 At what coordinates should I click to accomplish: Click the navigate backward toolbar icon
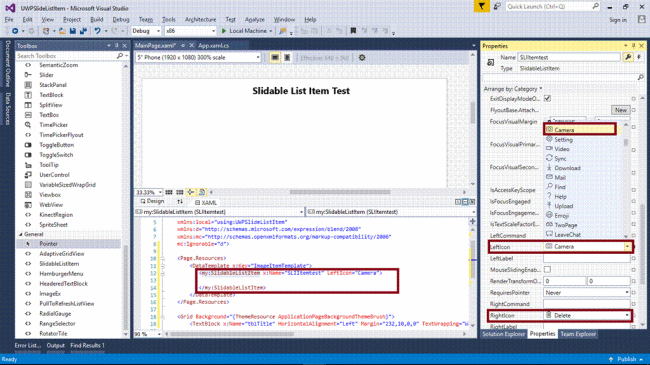point(15,31)
